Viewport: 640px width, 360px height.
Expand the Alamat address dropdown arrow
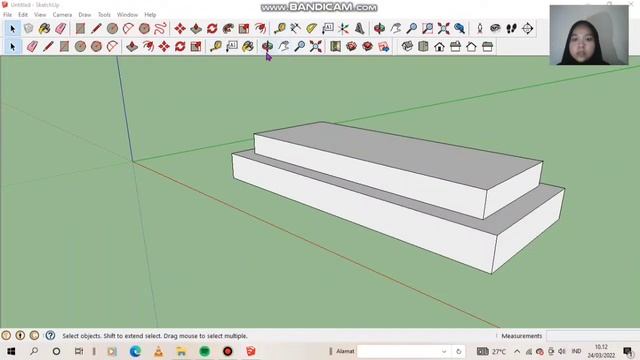444,351
